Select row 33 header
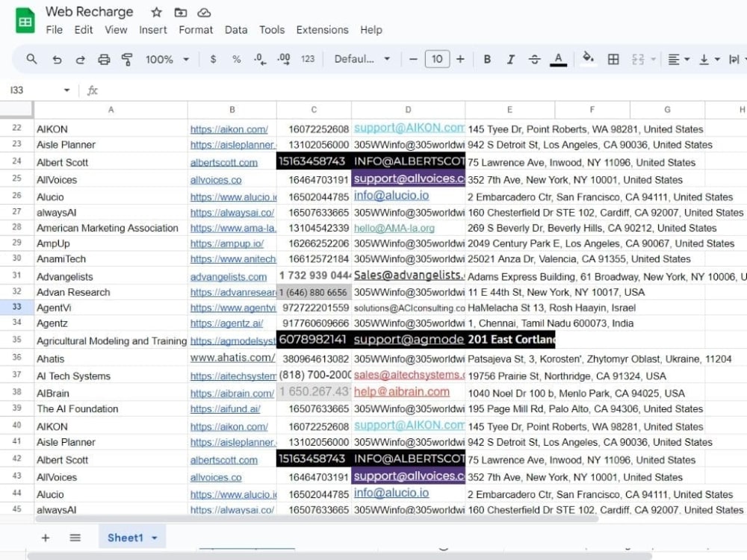The image size is (747, 560). pos(16,307)
